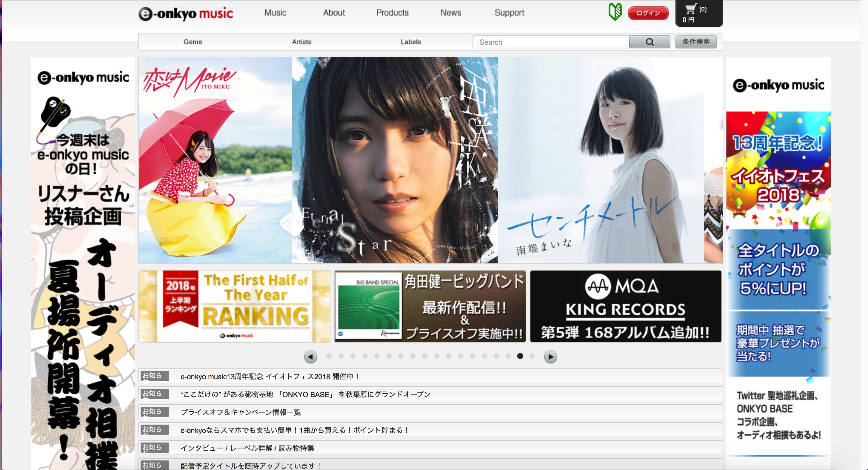Image resolution: width=868 pixels, height=470 pixels.
Task: Open the News menu
Action: [450, 13]
